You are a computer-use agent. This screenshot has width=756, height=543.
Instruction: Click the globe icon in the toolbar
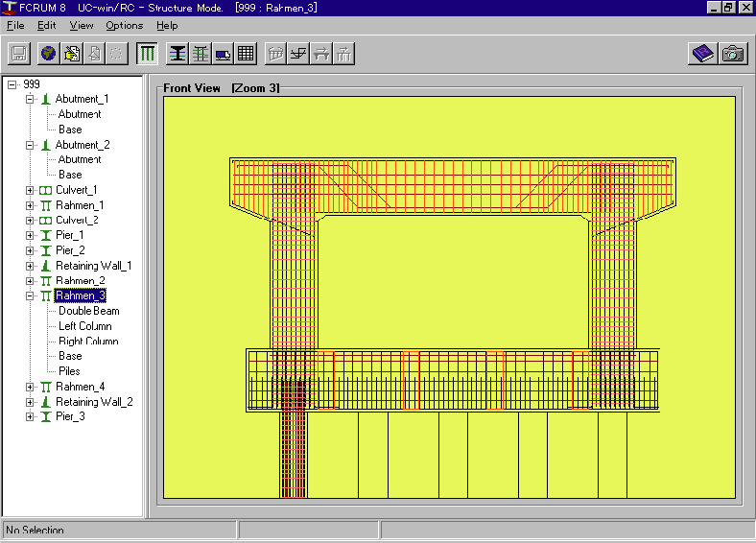47,54
